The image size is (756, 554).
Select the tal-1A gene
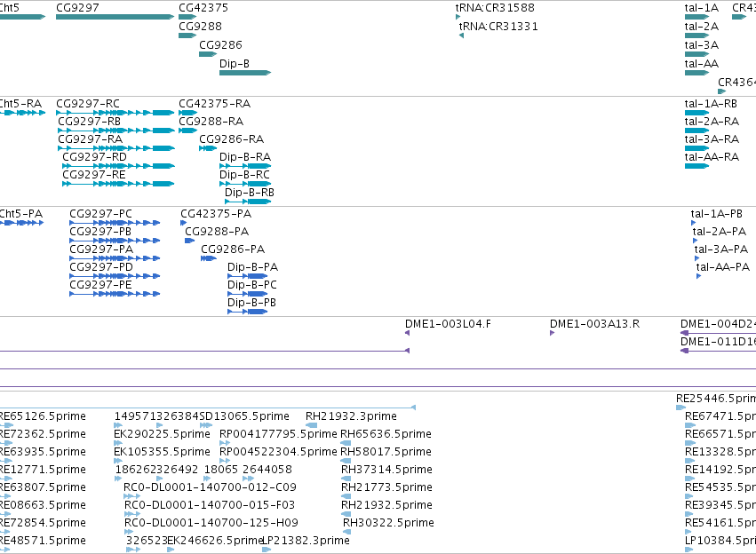point(696,17)
